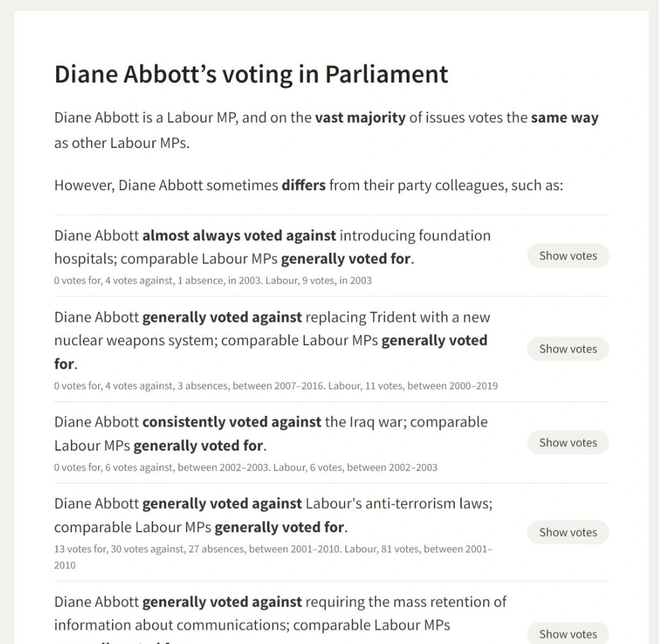
Task: Click the mass retention of information statement
Action: tap(280, 613)
